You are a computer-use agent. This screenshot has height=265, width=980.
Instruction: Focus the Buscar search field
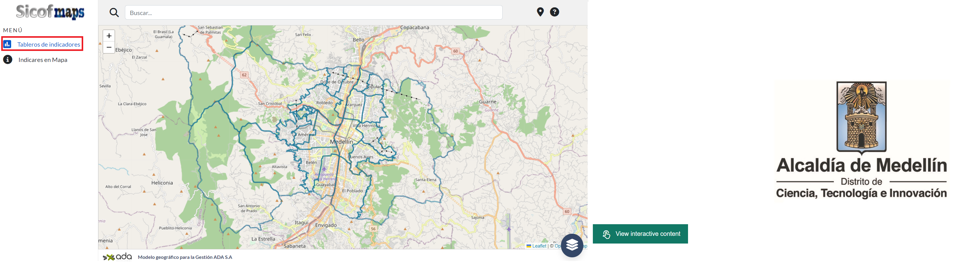tap(313, 13)
